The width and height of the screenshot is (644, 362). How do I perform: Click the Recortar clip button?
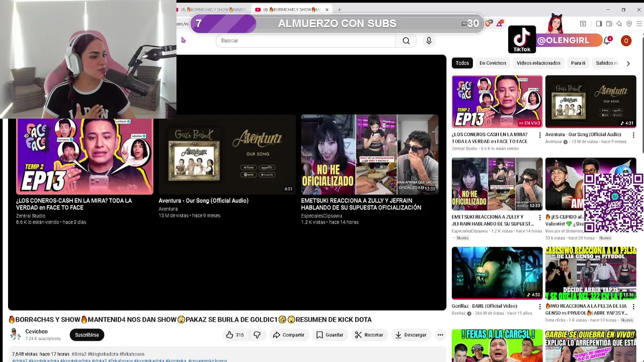tap(369, 335)
